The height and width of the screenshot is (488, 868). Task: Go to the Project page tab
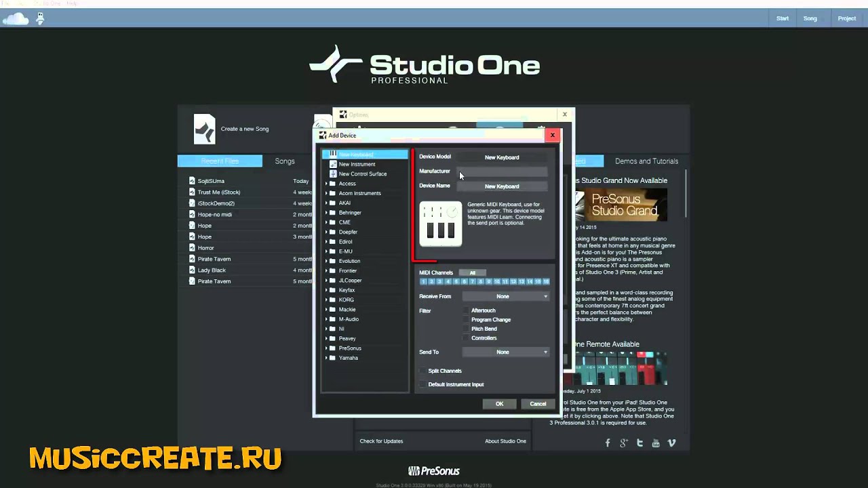pyautogui.click(x=847, y=18)
